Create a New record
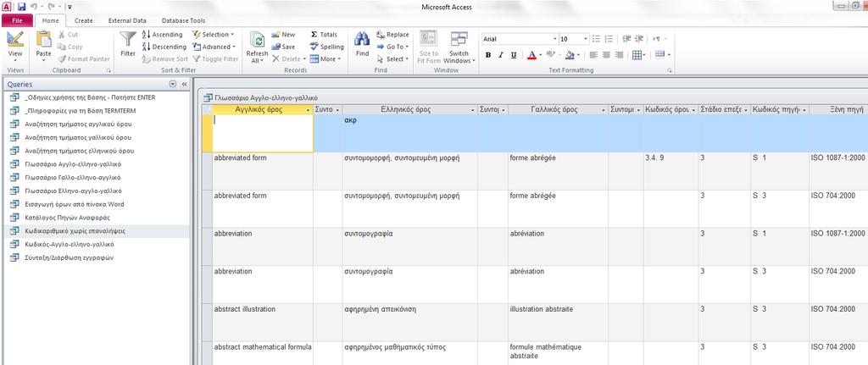Image resolution: width=868 pixels, height=365 pixels. (x=283, y=34)
